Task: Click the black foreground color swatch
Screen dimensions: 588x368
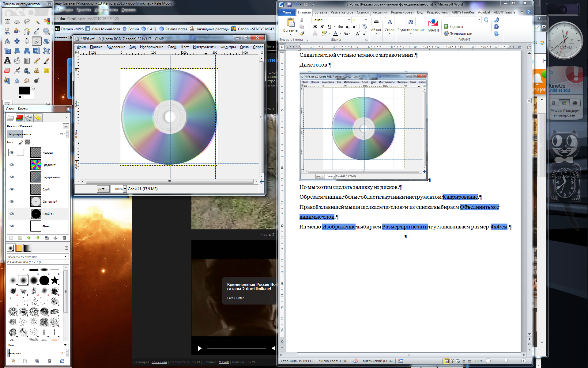Action: [24, 90]
